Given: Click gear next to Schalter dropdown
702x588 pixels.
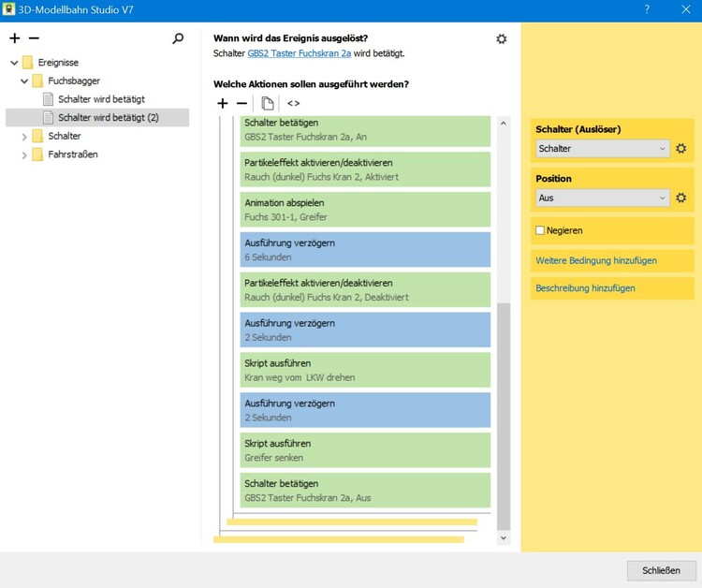Looking at the screenshot, I should tap(681, 149).
